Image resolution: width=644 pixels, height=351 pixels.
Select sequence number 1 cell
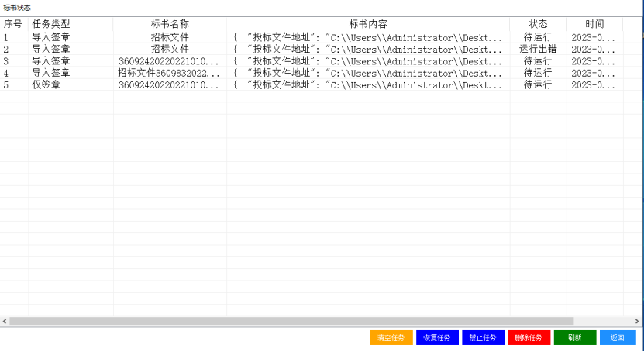click(14, 37)
